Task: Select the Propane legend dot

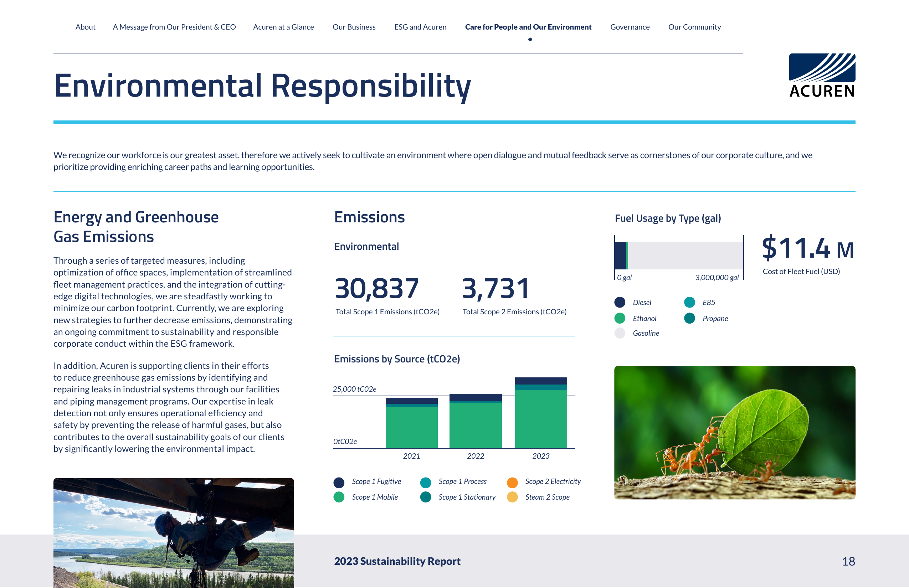Action: pyautogui.click(x=690, y=319)
